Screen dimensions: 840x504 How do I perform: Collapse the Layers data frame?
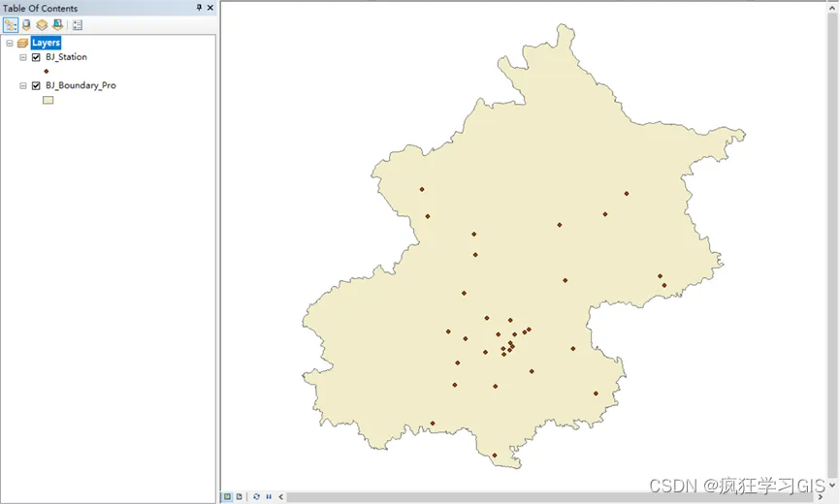10,43
